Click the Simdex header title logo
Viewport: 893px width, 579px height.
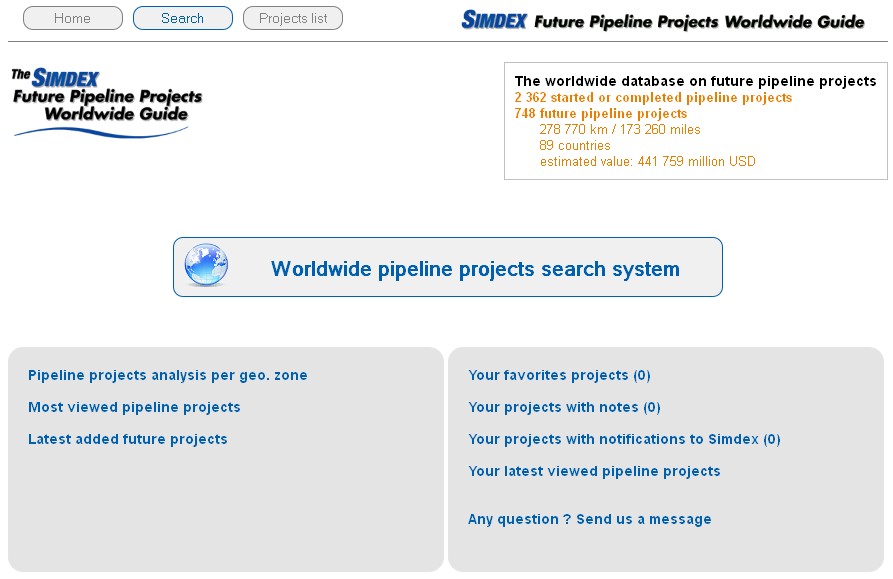coord(663,20)
